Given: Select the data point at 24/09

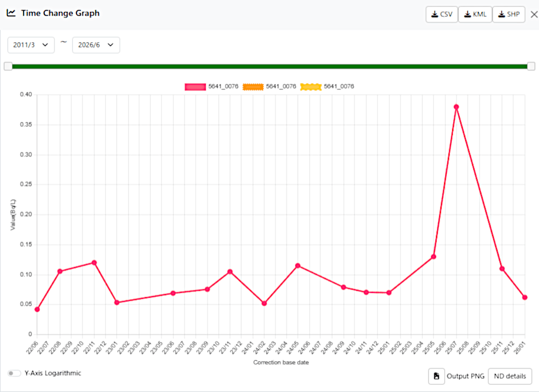Looking at the screenshot, I should coord(343,288).
